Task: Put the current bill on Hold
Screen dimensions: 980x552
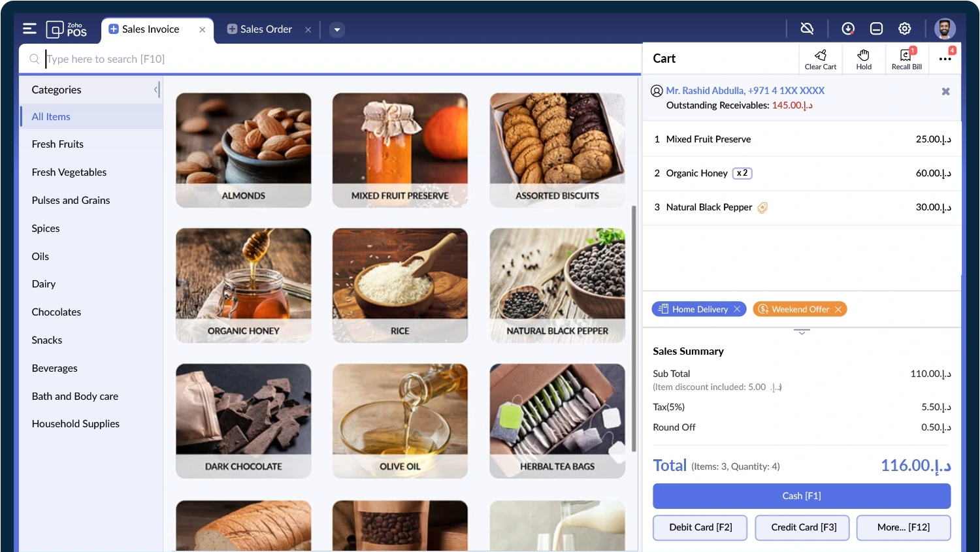Action: click(864, 59)
